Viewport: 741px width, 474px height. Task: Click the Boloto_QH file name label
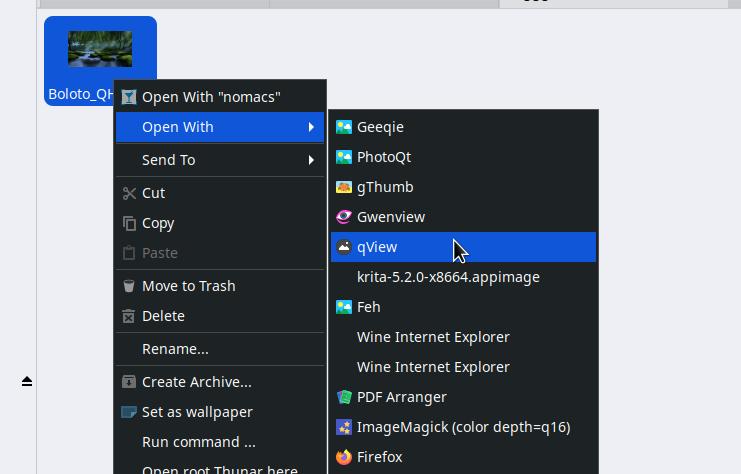click(81, 94)
